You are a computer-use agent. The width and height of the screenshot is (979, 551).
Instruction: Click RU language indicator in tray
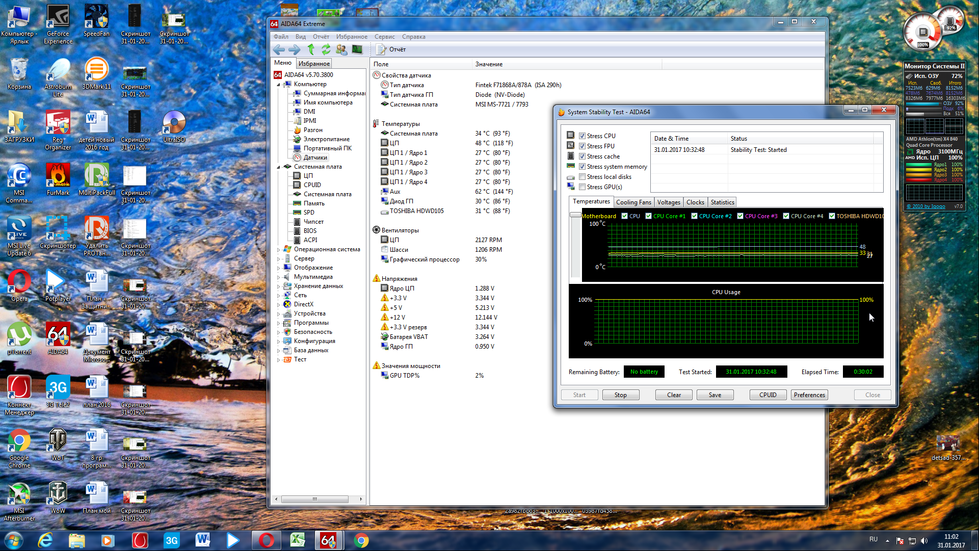(873, 539)
